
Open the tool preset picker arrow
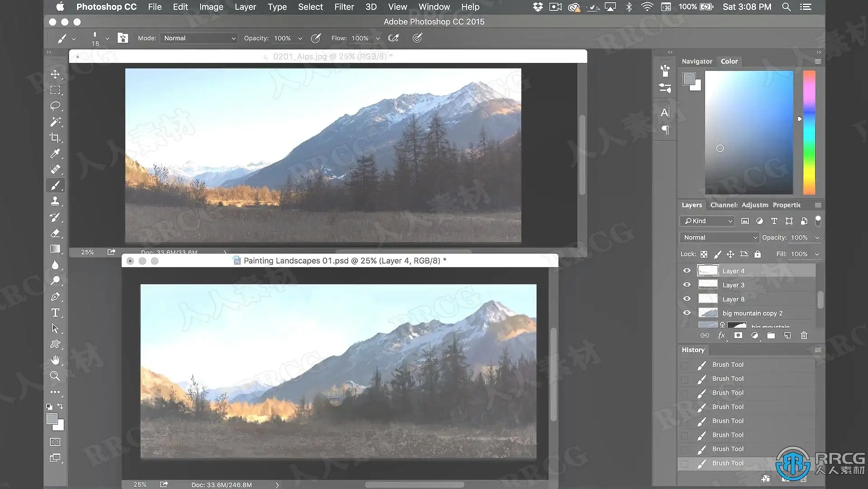point(73,39)
